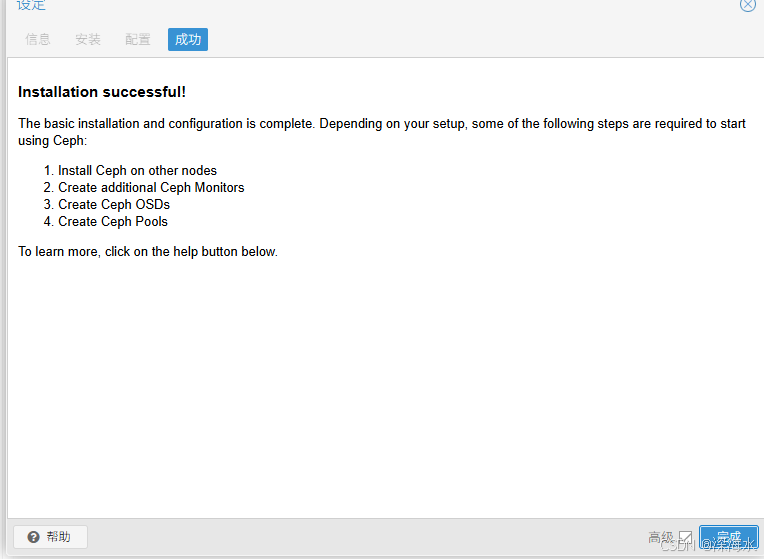Finish the wizard with the 完成 button
The image size is (764, 559).
729,538
